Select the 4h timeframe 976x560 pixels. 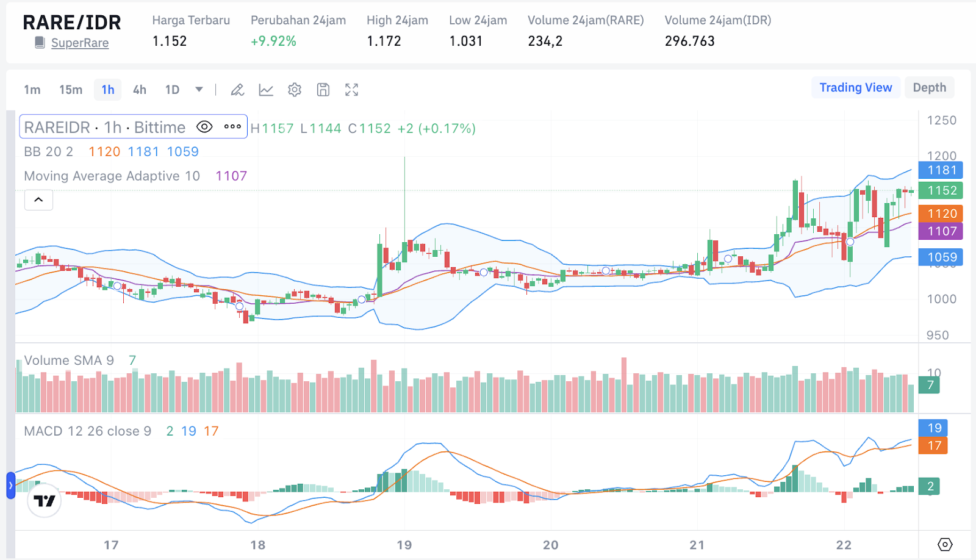[x=140, y=90]
